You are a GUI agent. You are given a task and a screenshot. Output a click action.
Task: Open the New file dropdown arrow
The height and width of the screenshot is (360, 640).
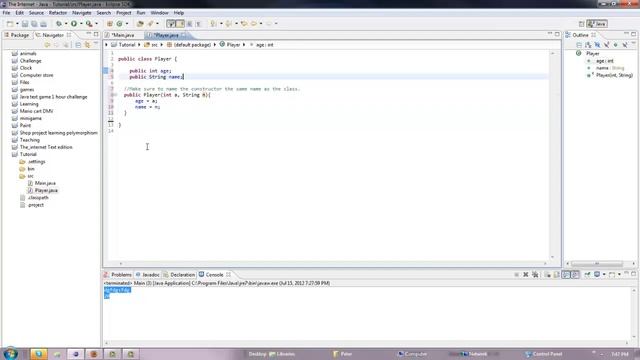point(17,24)
